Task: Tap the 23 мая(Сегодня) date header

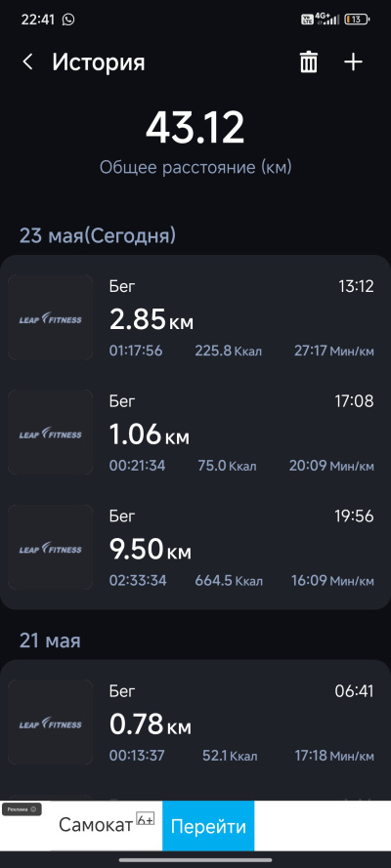Action: pos(98,236)
